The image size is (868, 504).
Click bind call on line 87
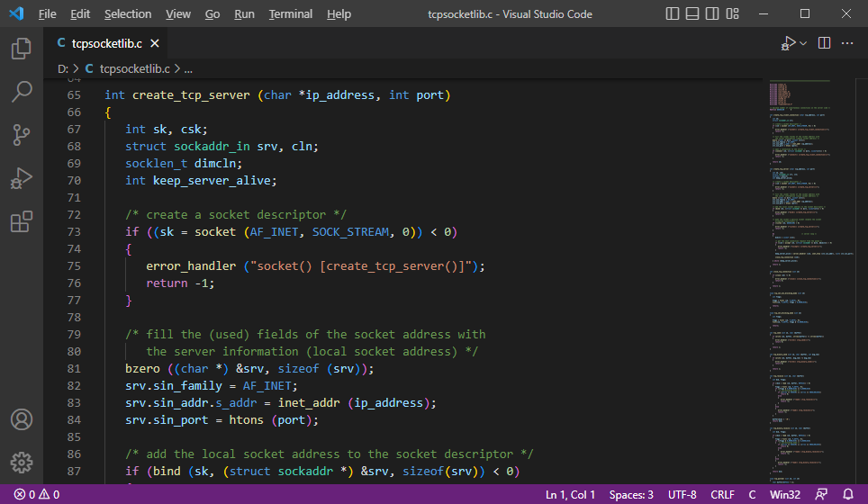pyautogui.click(x=167, y=472)
